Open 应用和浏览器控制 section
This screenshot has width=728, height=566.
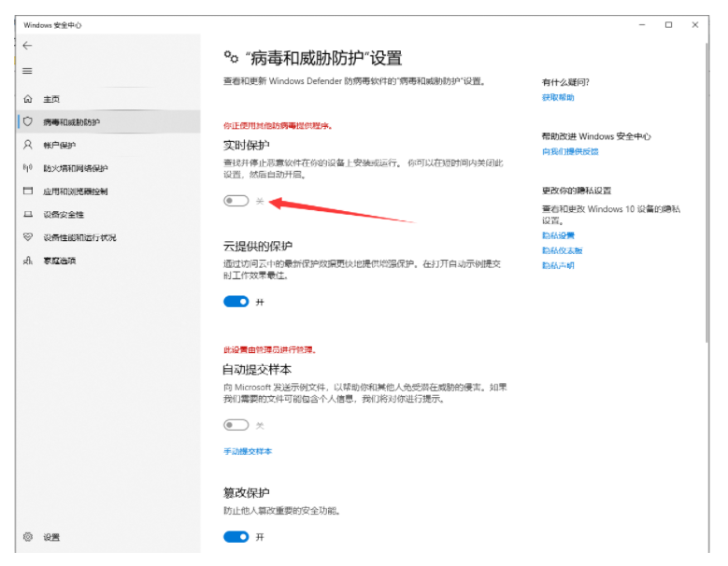pos(75,191)
